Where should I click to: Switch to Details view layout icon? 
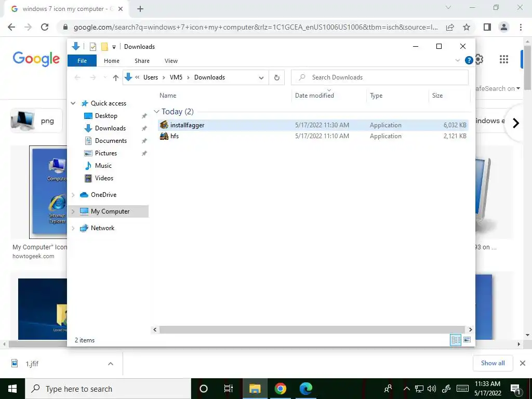coord(456,340)
